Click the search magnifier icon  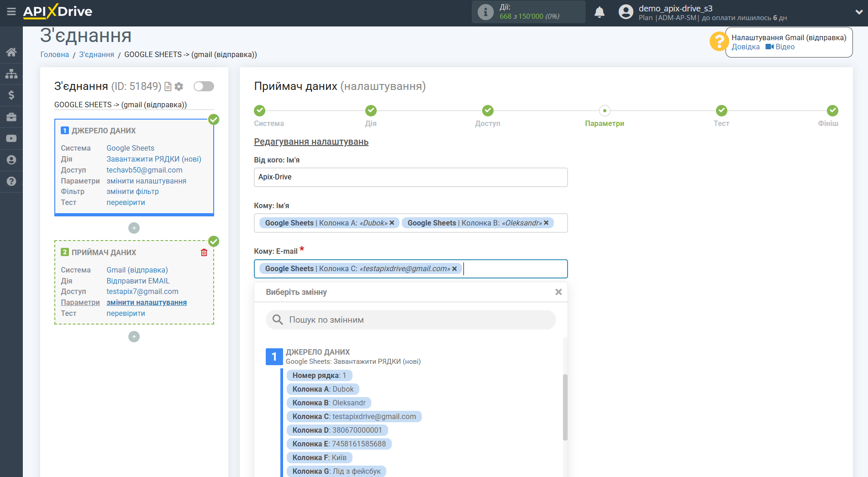(x=278, y=320)
